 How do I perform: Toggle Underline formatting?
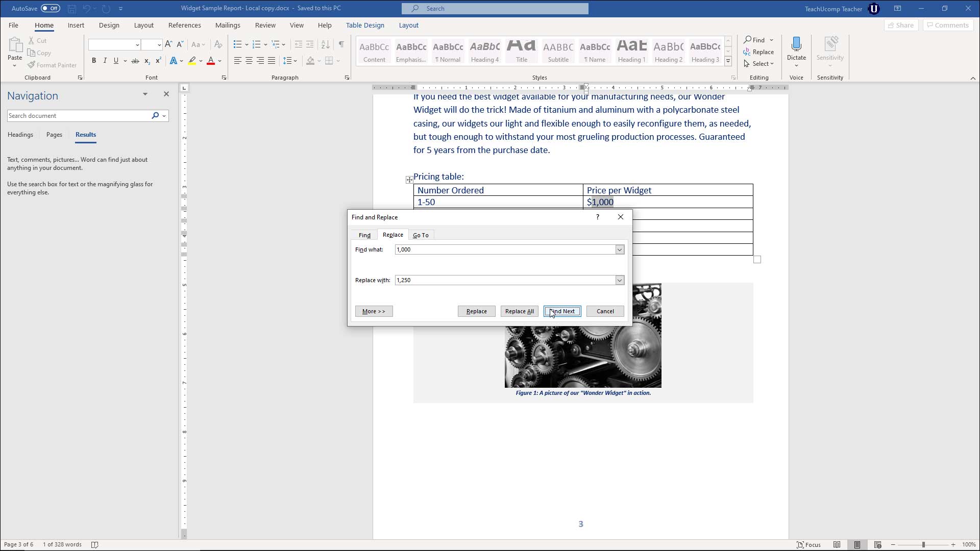116,61
